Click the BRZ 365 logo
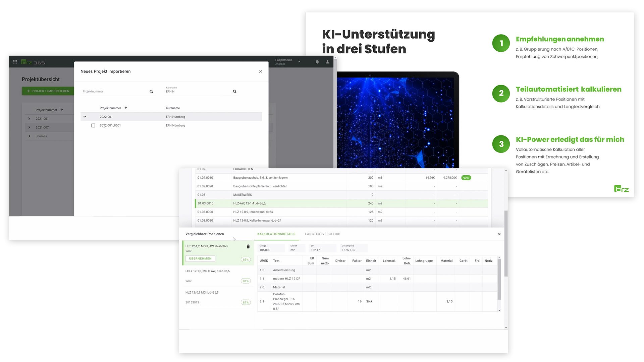Image resolution: width=644 pixels, height=362 pixels. (33, 62)
